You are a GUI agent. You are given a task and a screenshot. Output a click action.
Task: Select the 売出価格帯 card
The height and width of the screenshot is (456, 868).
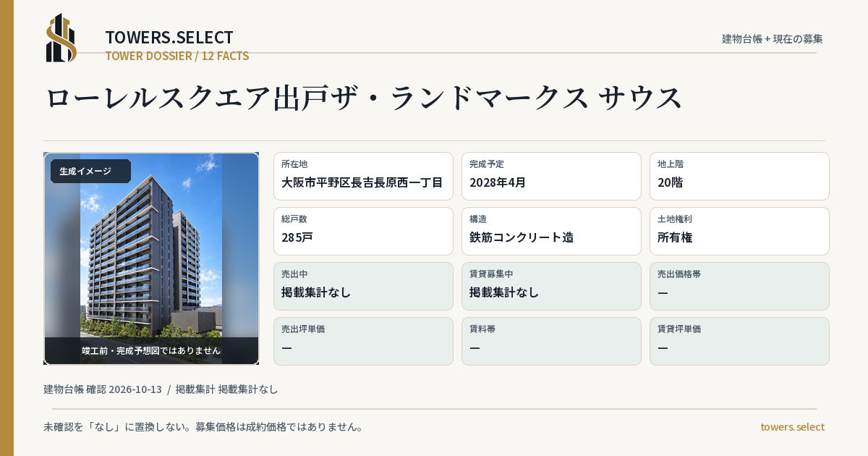coord(739,286)
